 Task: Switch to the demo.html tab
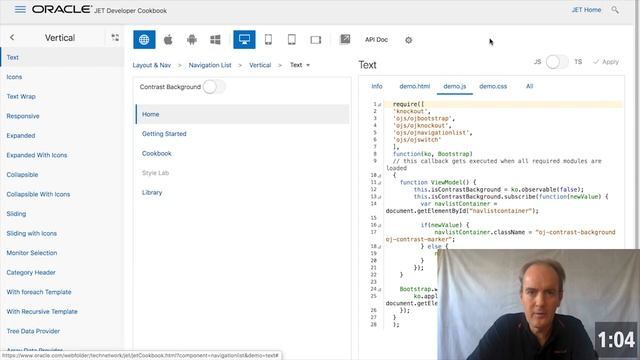[x=414, y=86]
